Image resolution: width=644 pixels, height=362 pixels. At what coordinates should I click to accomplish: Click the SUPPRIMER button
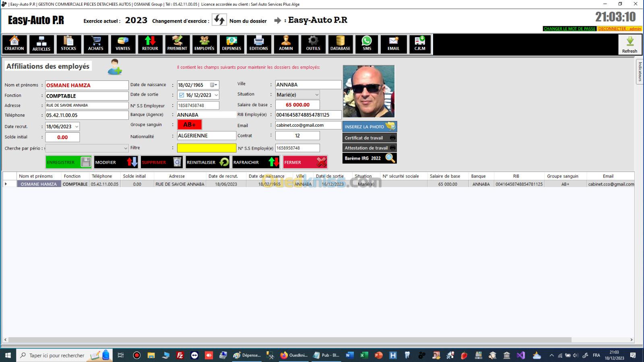pyautogui.click(x=161, y=162)
